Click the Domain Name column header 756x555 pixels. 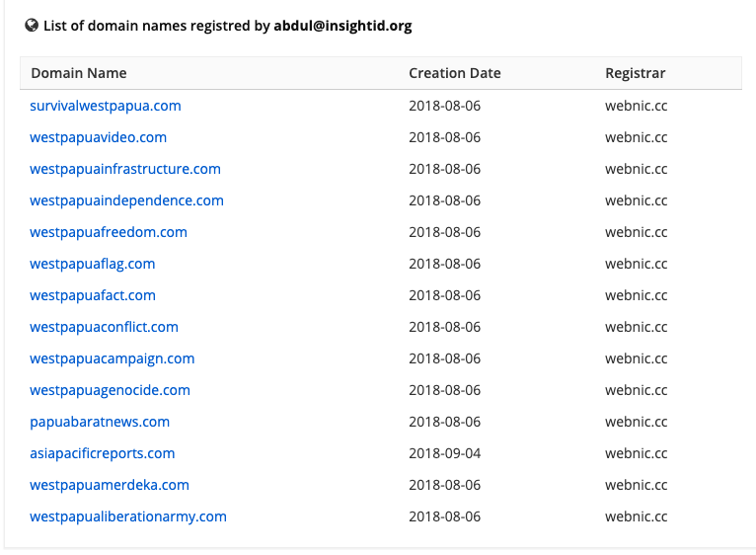pos(79,73)
